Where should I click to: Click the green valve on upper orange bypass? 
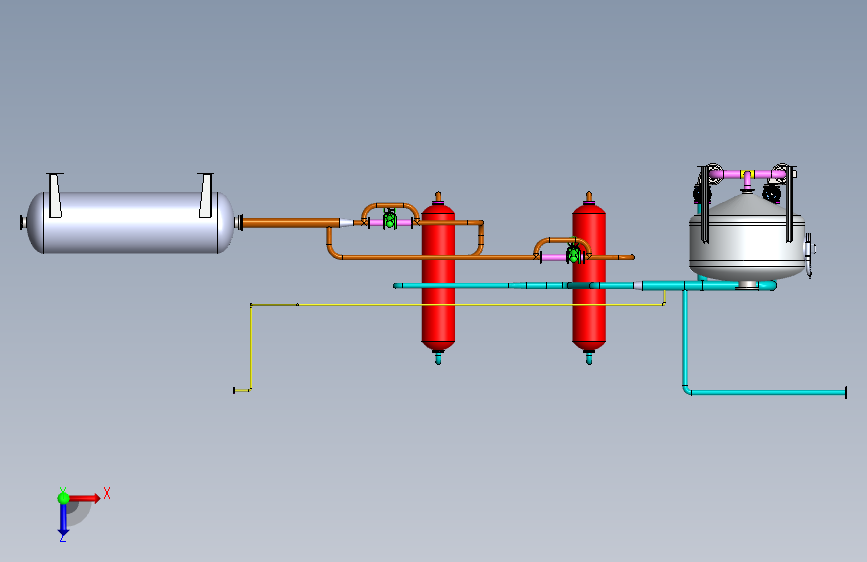[x=389, y=221]
